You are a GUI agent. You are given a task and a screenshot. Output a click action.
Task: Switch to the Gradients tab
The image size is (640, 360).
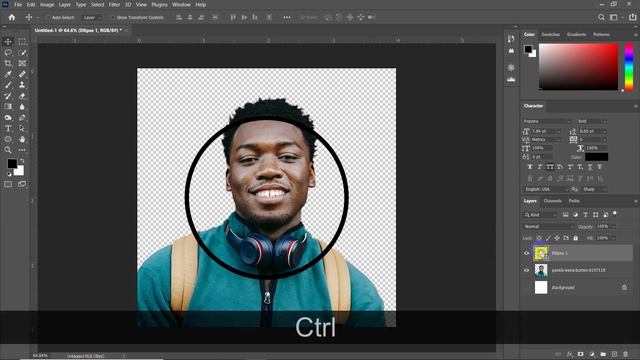point(576,34)
